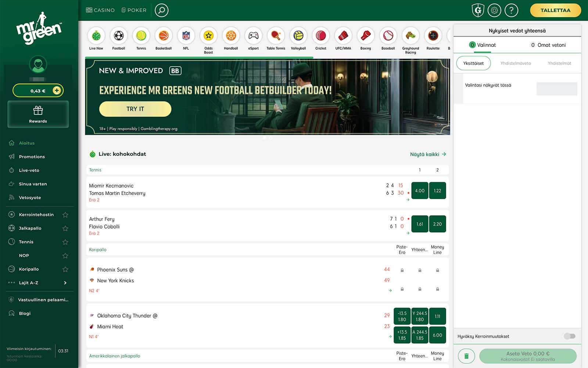This screenshot has width=588, height=368.
Task: Expand the Oklahoma City Thunder match arrow
Action: pyautogui.click(x=390, y=336)
